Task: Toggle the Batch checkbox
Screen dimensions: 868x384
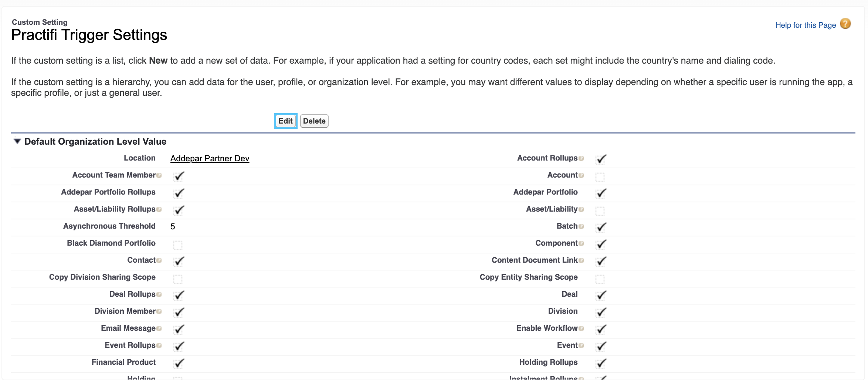Action: click(x=601, y=227)
